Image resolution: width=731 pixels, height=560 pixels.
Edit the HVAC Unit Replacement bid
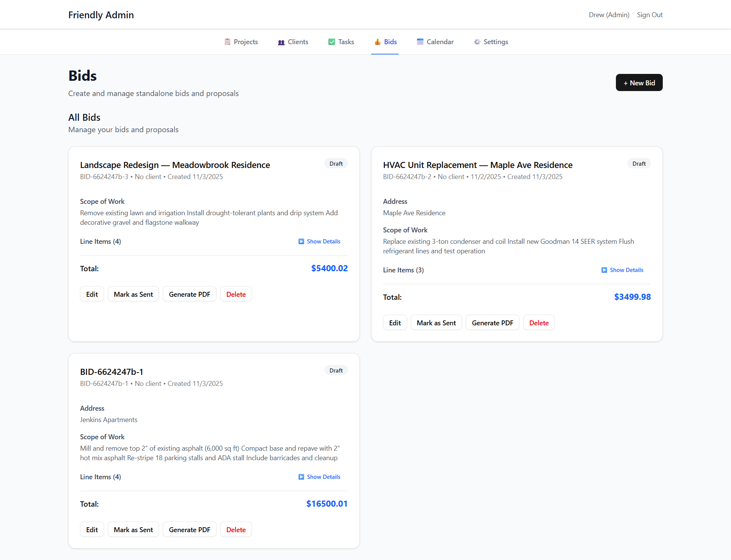394,323
